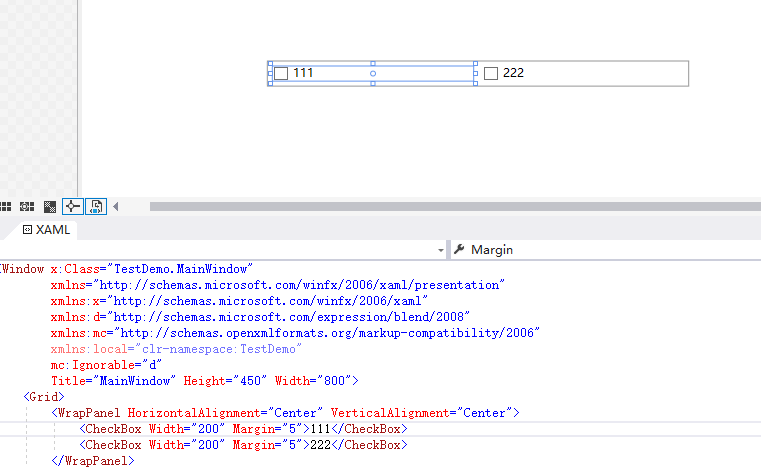Click the CheckBox line containing 222
This screenshot has height=467, width=761.
(x=243, y=445)
